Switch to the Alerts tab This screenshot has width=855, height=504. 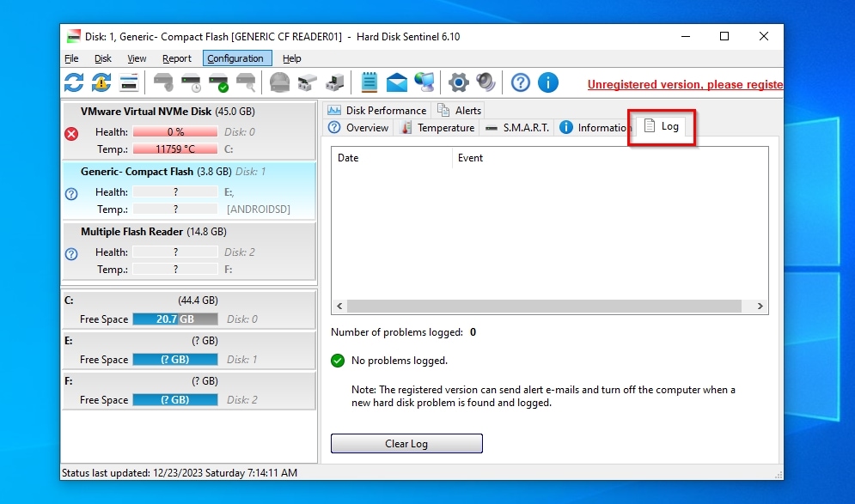460,111
